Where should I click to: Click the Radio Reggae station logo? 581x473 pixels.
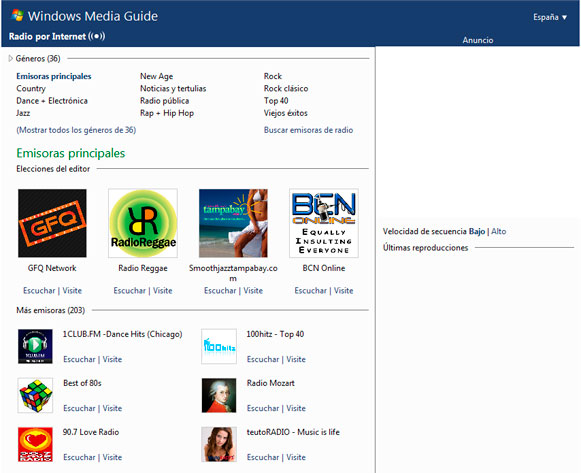tap(143, 223)
